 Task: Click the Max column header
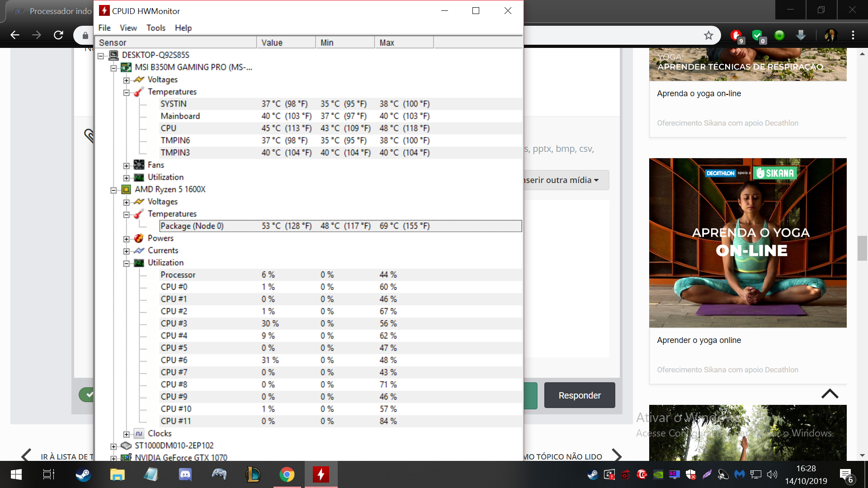404,42
